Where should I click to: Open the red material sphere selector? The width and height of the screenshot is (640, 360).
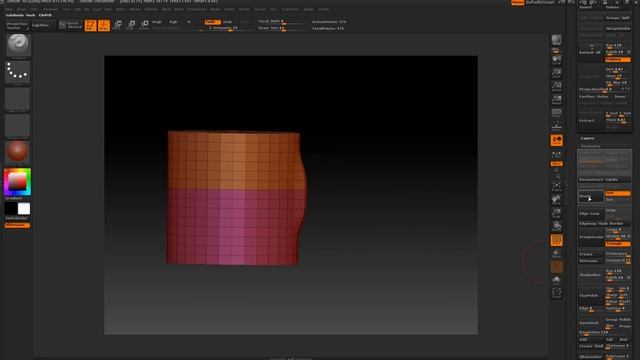(x=18, y=152)
